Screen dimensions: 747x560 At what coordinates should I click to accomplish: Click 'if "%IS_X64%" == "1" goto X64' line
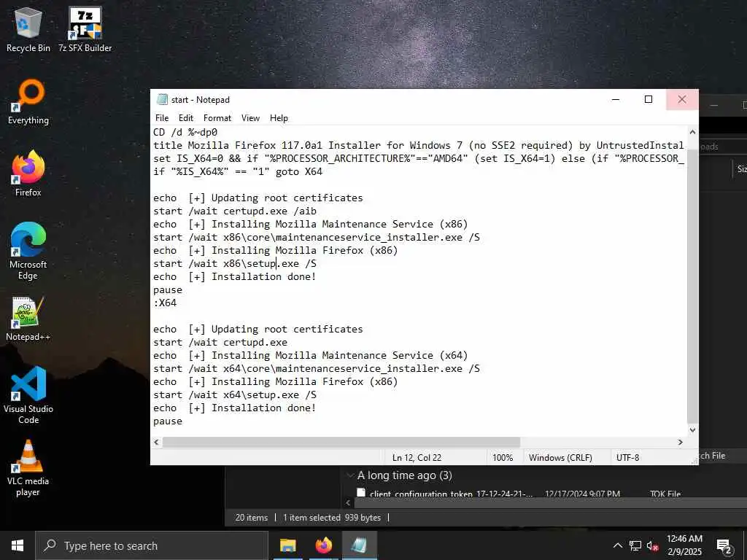pyautogui.click(x=238, y=171)
